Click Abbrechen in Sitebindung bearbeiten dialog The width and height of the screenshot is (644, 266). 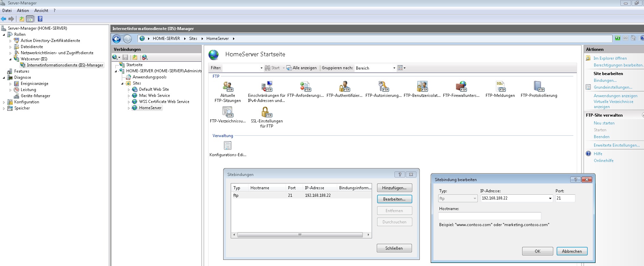(572, 251)
